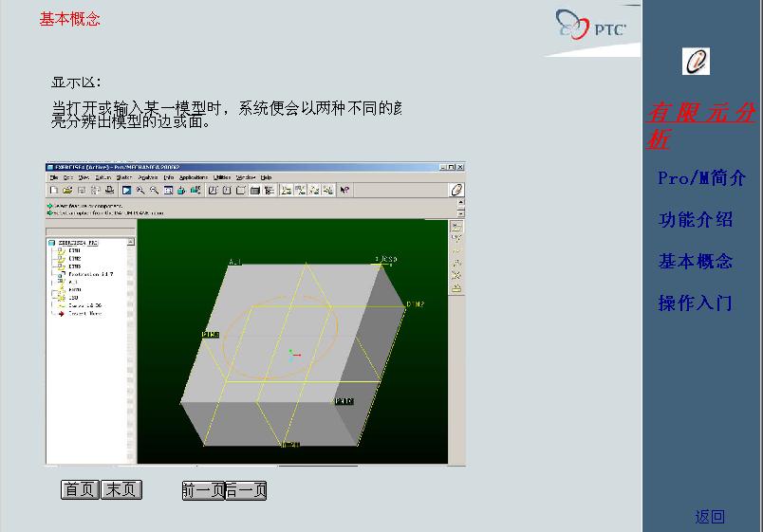The image size is (763, 532).
Task: Select the 基本概念 sidebar link
Action: point(696,262)
